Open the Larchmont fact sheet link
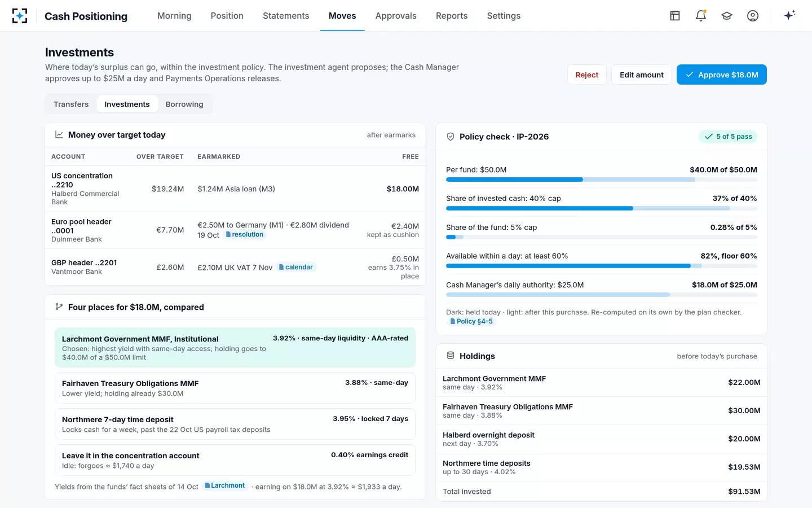Image resolution: width=812 pixels, height=508 pixels. pos(225,486)
